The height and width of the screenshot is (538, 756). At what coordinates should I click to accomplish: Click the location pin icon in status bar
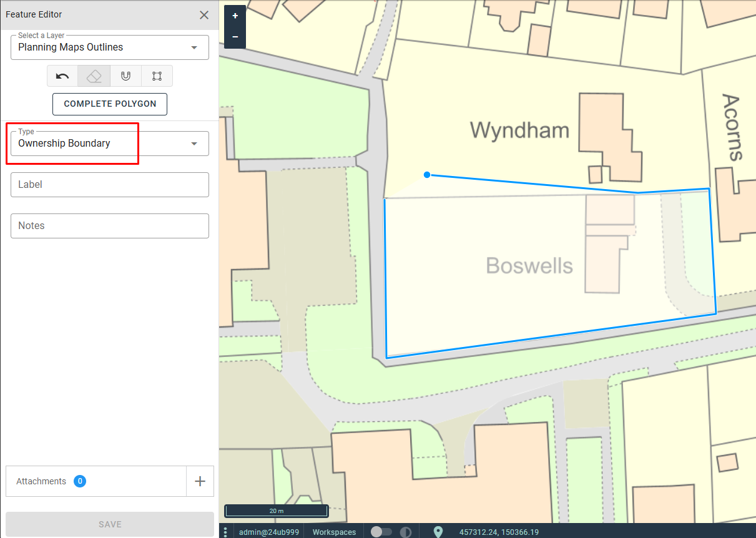click(x=438, y=532)
